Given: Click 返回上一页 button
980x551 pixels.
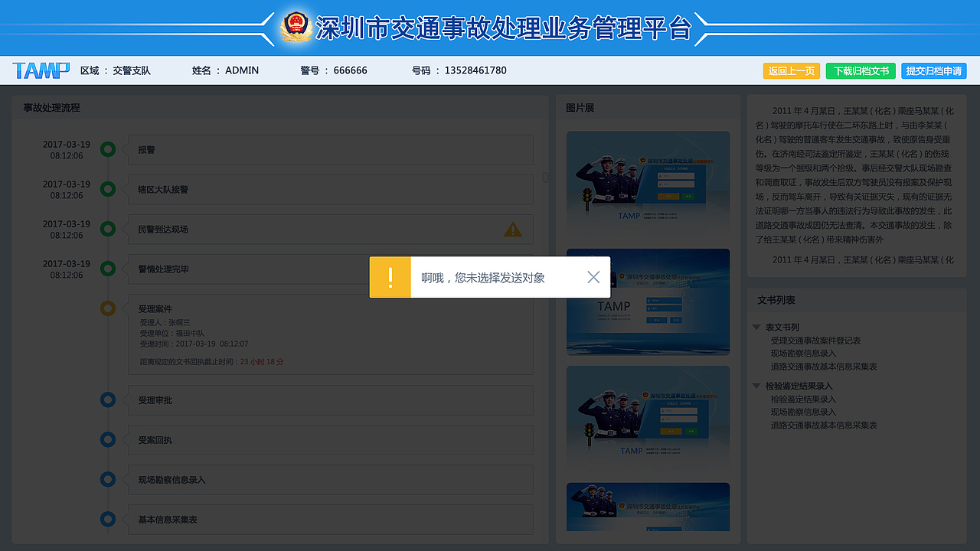Looking at the screenshot, I should pos(791,70).
